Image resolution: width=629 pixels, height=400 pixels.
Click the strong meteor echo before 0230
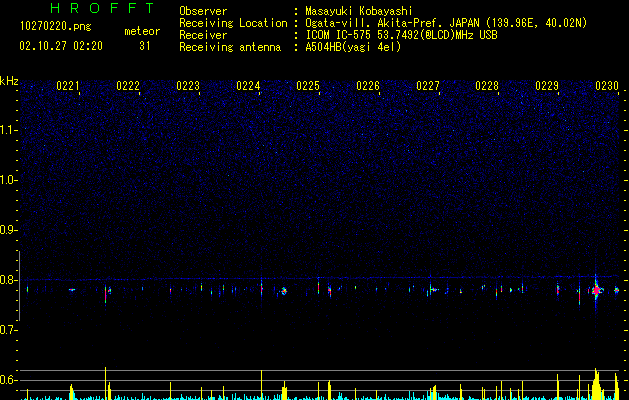pos(596,290)
